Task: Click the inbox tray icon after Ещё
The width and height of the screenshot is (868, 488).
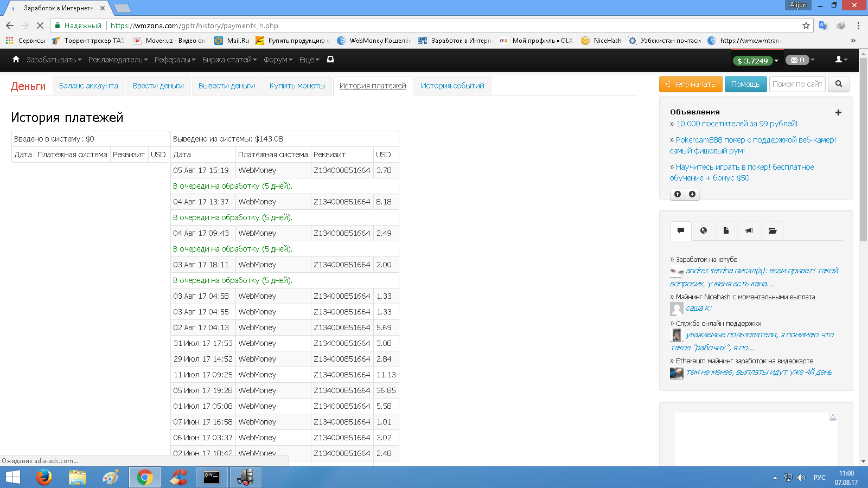Action: click(x=330, y=59)
